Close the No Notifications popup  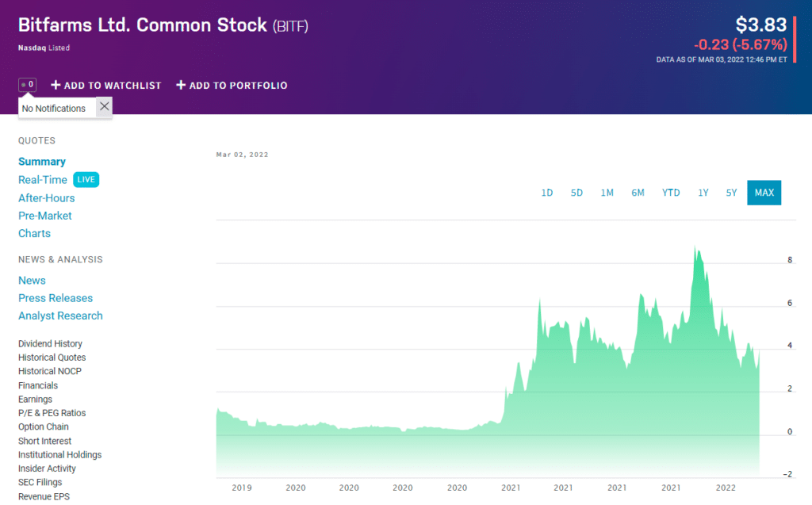click(104, 107)
